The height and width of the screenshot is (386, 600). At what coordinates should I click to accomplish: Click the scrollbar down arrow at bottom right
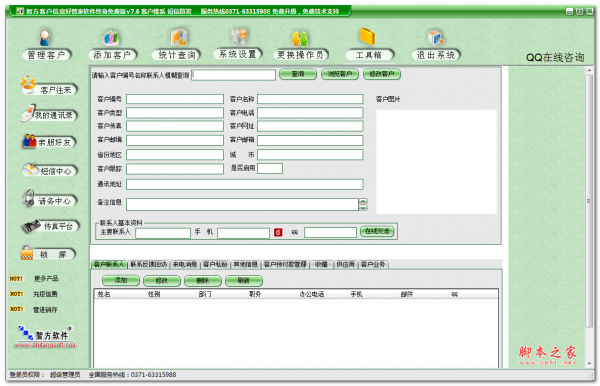pos(589,363)
